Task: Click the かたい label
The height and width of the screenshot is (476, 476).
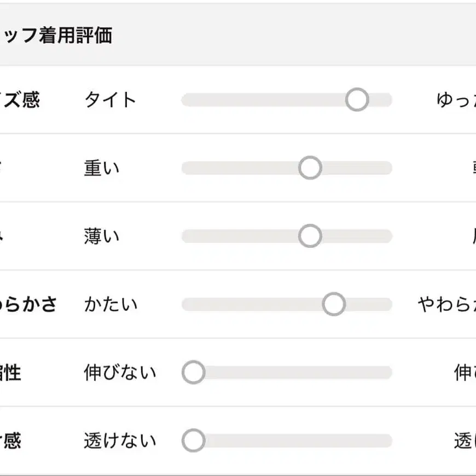Action: 111,305
